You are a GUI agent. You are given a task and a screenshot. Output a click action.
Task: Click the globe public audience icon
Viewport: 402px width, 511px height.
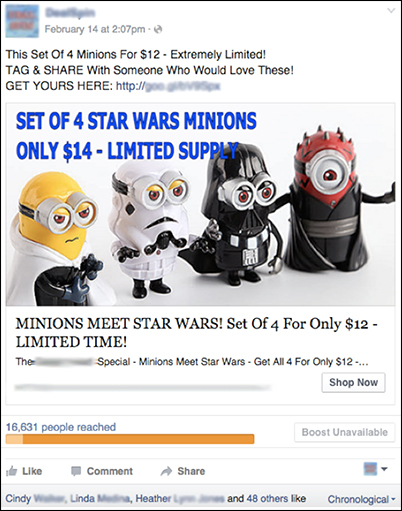pos(159,29)
